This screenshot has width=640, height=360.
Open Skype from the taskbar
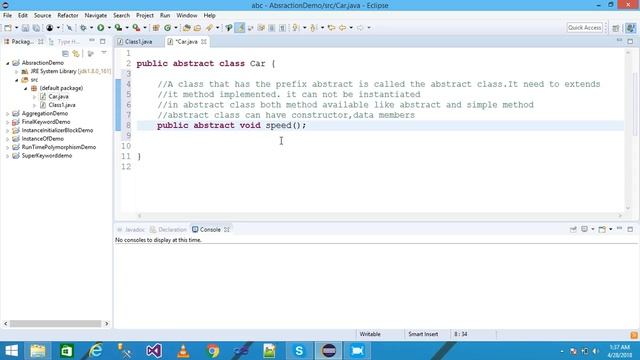click(x=299, y=351)
